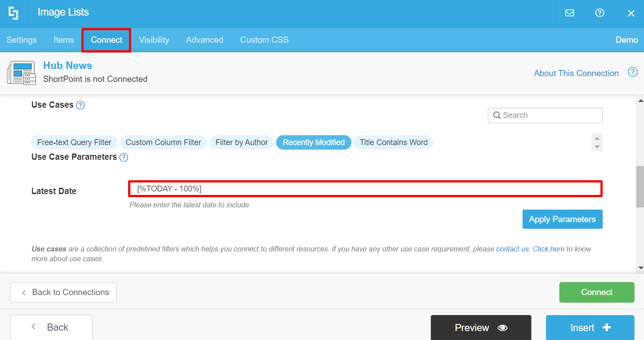Screen dimensions: 644x340
Task: Open the Use Cases help icon
Action: pos(80,105)
